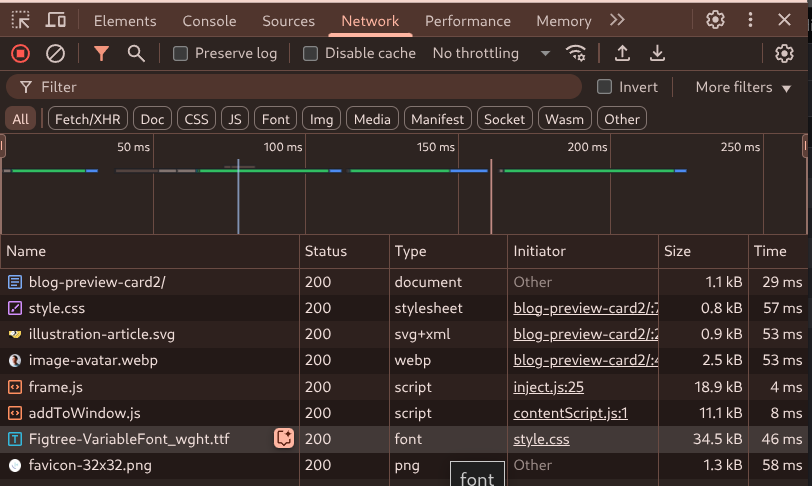Filter by Manifest requests

pyautogui.click(x=438, y=119)
